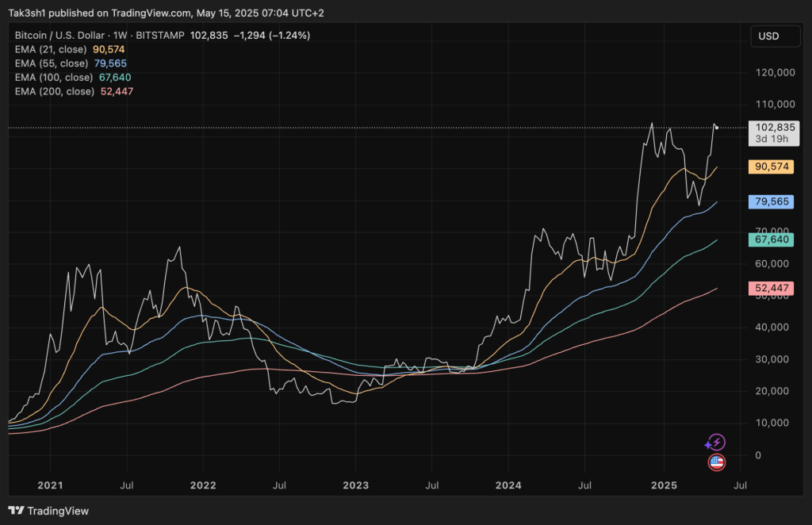Click the 120,000 price axis label
Viewport: 812px width, 525px height.
tap(773, 72)
